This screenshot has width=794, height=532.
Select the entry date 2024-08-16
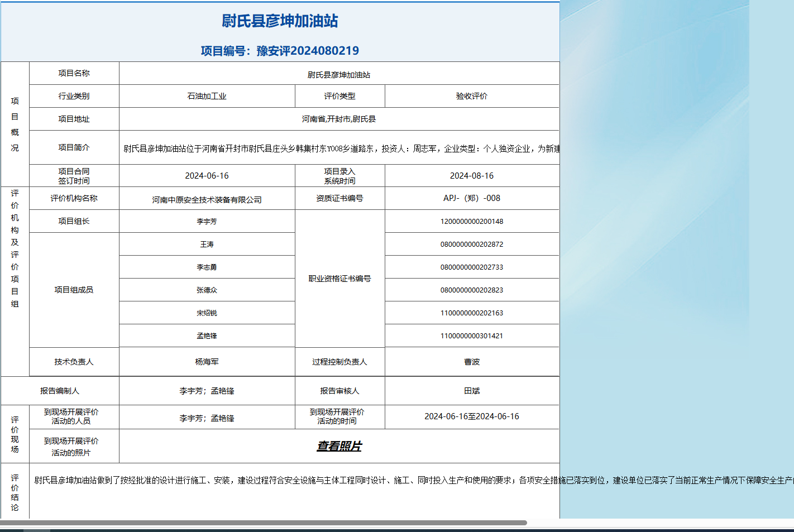(472, 176)
